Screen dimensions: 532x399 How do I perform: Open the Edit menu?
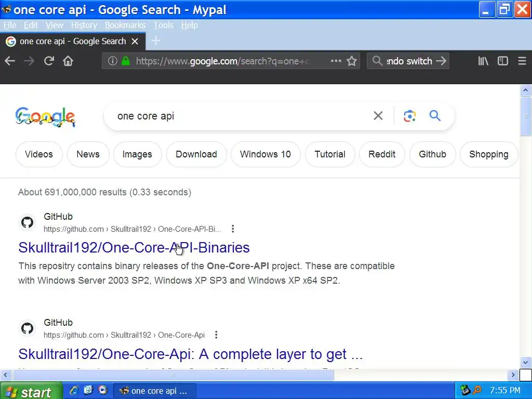31,25
